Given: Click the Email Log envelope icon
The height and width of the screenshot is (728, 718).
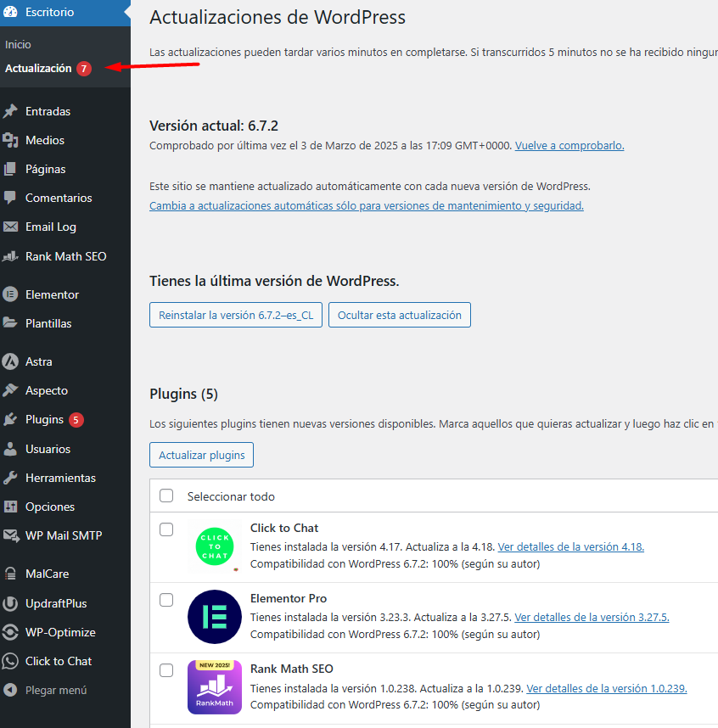Looking at the screenshot, I should coord(10,227).
